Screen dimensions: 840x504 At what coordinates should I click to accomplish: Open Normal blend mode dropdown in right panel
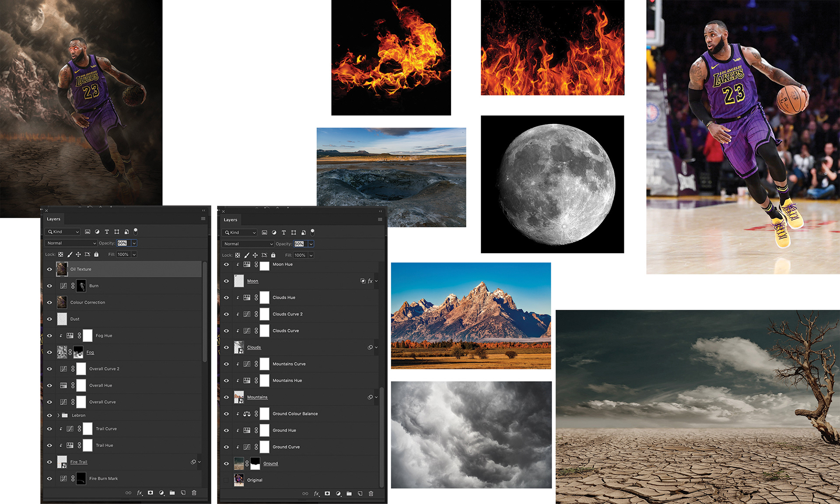248,244
